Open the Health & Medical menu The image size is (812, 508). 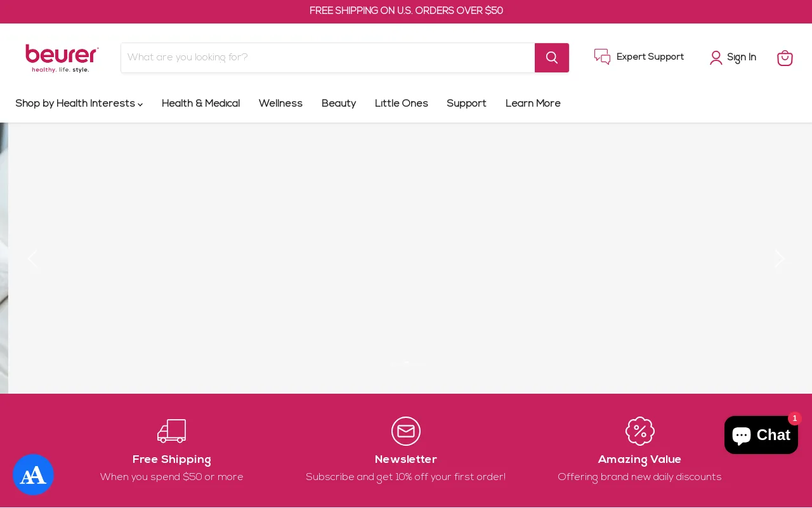(x=200, y=104)
